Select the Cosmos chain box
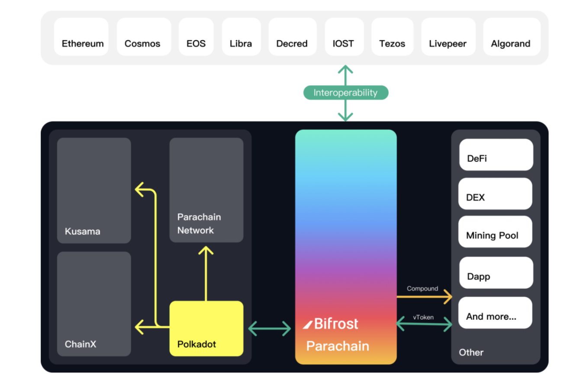 pos(144,37)
